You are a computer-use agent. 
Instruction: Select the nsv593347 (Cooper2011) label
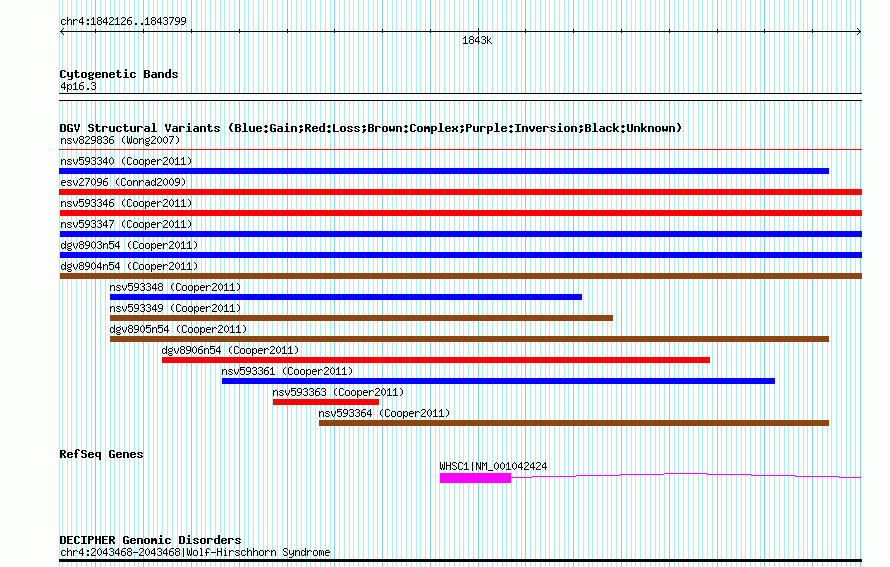coord(126,224)
